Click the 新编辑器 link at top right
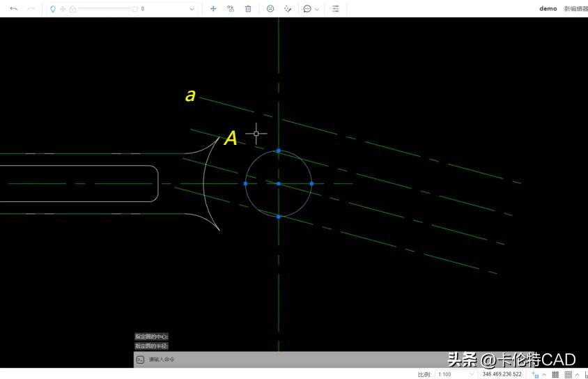588x379 pixels. coord(576,8)
